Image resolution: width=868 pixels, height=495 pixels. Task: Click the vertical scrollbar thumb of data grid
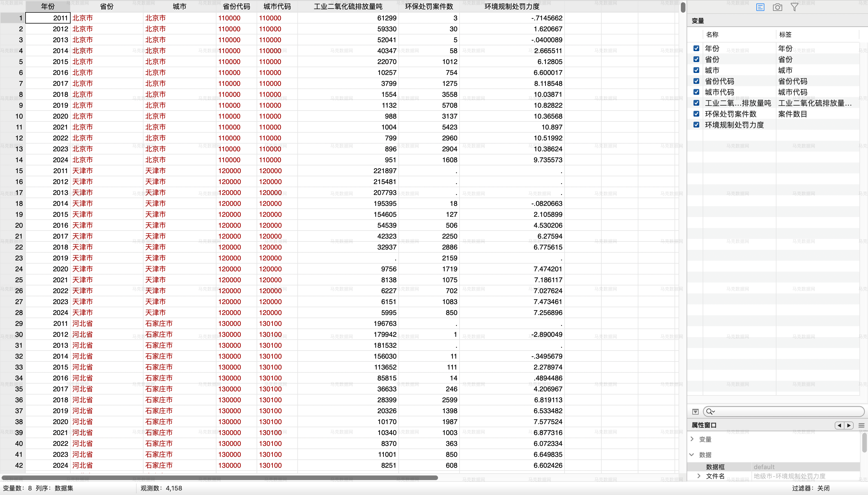(683, 7)
